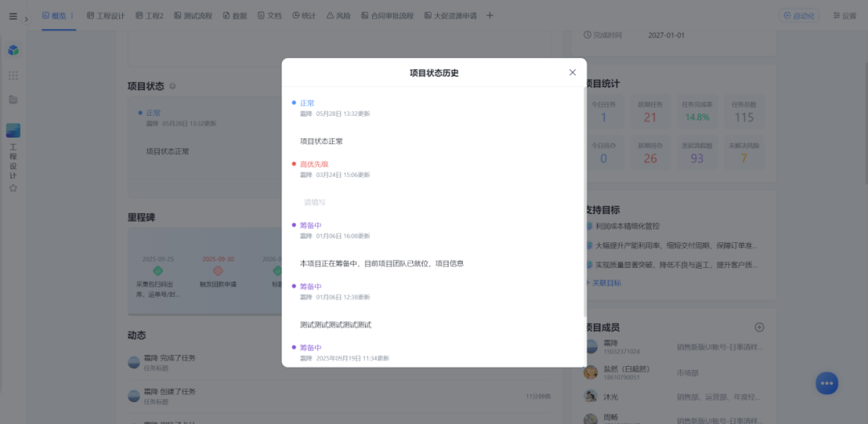The width and height of the screenshot is (868, 424).
Task: Open the 未解决风险 card showing 7
Action: 744,152
